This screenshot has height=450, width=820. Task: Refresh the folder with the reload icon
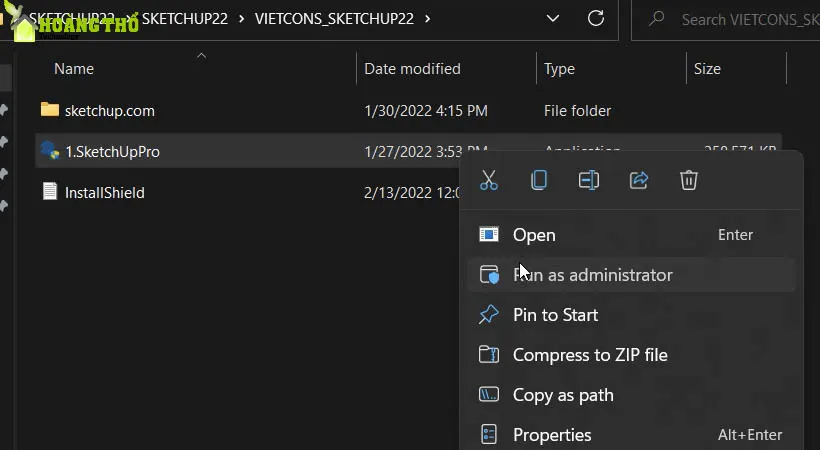[x=596, y=18]
